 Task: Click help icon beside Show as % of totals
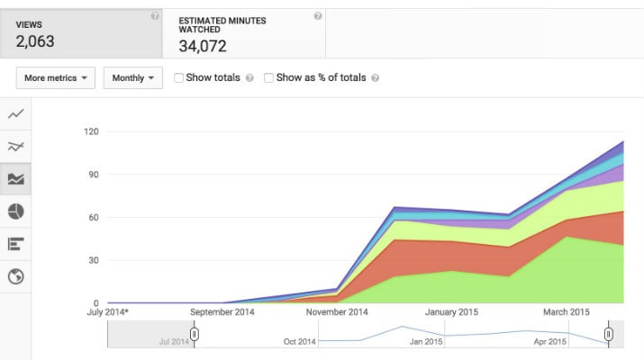(375, 78)
